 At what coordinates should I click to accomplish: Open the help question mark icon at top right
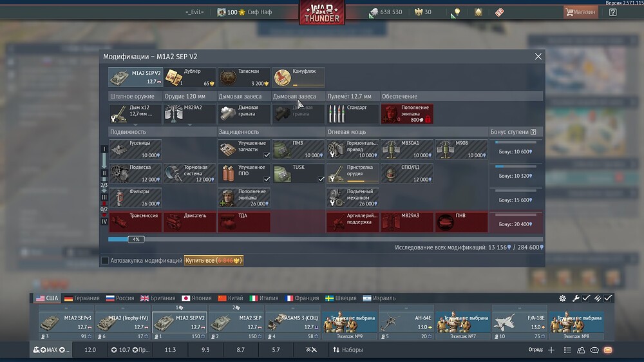click(x=613, y=12)
